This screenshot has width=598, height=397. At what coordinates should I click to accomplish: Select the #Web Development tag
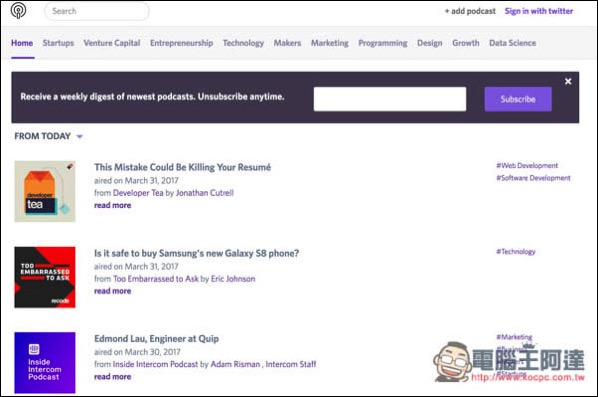[x=527, y=166]
